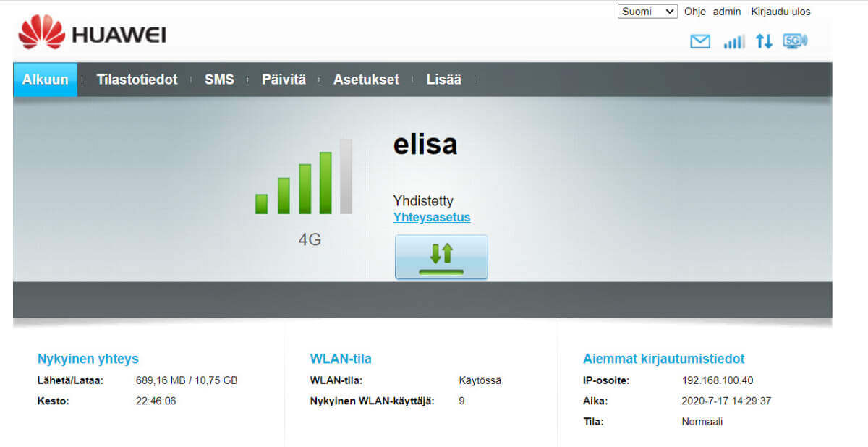The width and height of the screenshot is (868, 447).
Task: Click the admin username link
Action: 727,12
